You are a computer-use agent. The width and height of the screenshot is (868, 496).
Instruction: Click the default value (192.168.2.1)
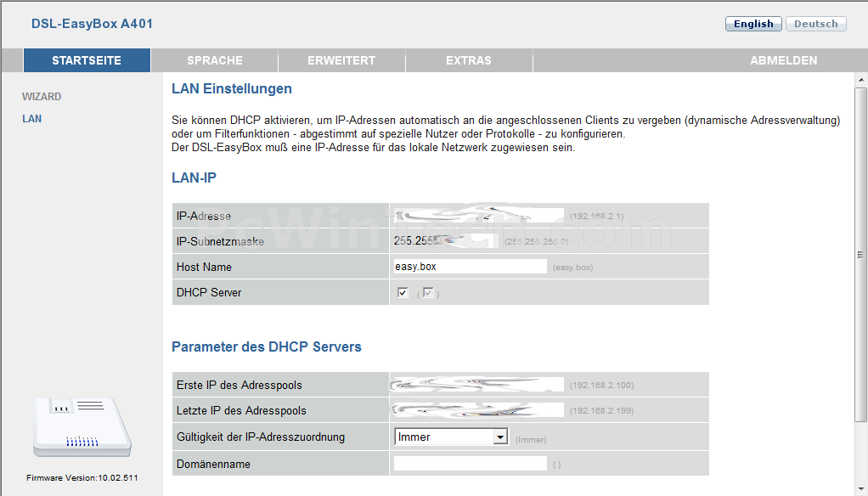597,216
